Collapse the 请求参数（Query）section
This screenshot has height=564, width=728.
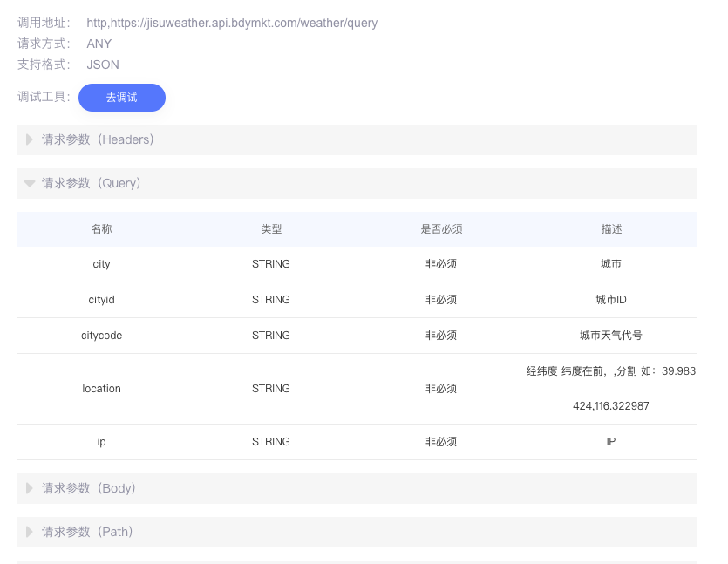92,183
